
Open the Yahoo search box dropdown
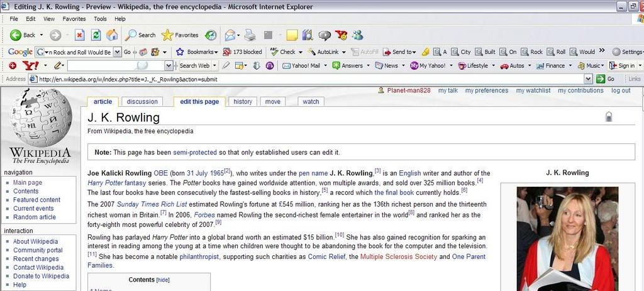click(169, 65)
